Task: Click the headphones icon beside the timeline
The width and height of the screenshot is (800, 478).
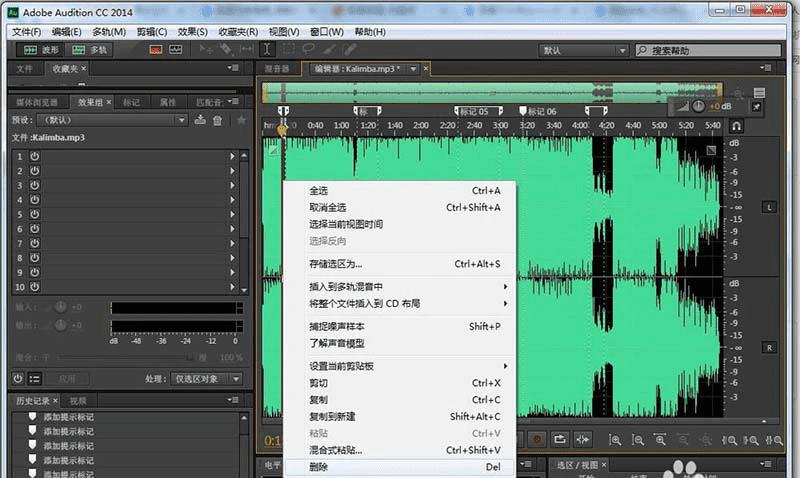Action: 736,127
